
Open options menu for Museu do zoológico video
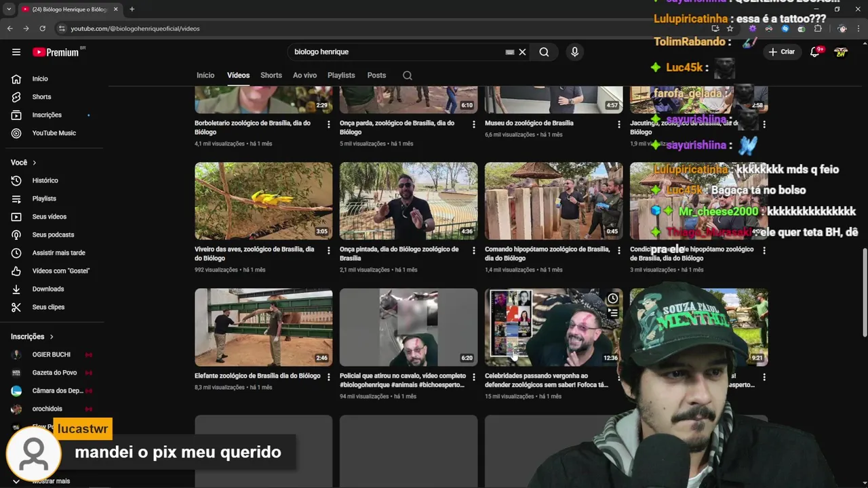tap(618, 125)
